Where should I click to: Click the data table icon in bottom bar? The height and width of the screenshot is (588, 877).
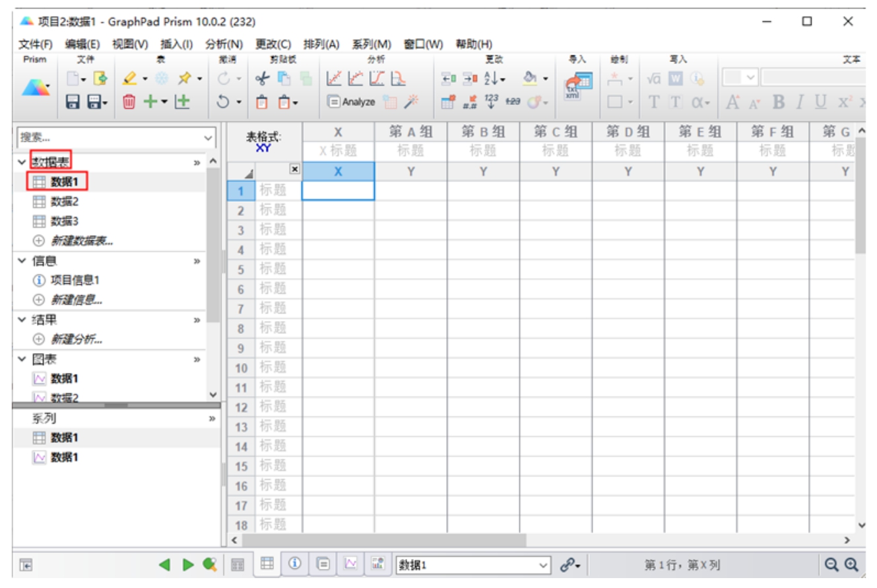point(267,564)
